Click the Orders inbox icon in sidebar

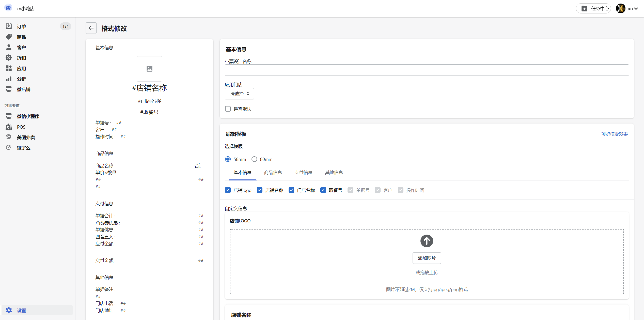pyautogui.click(x=9, y=26)
